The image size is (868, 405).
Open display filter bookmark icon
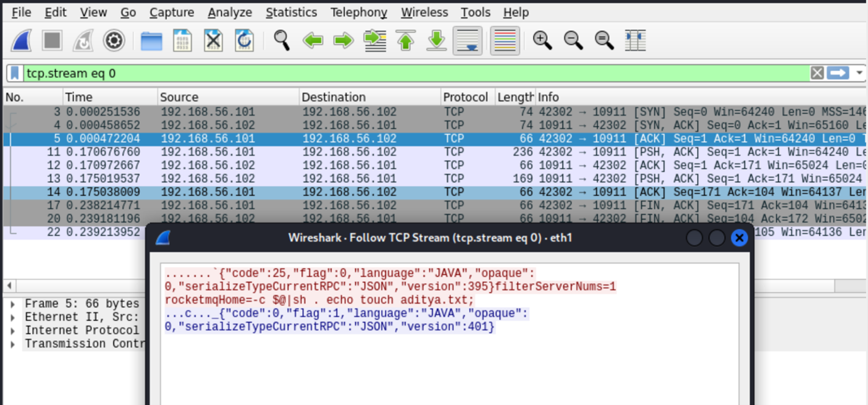click(15, 74)
